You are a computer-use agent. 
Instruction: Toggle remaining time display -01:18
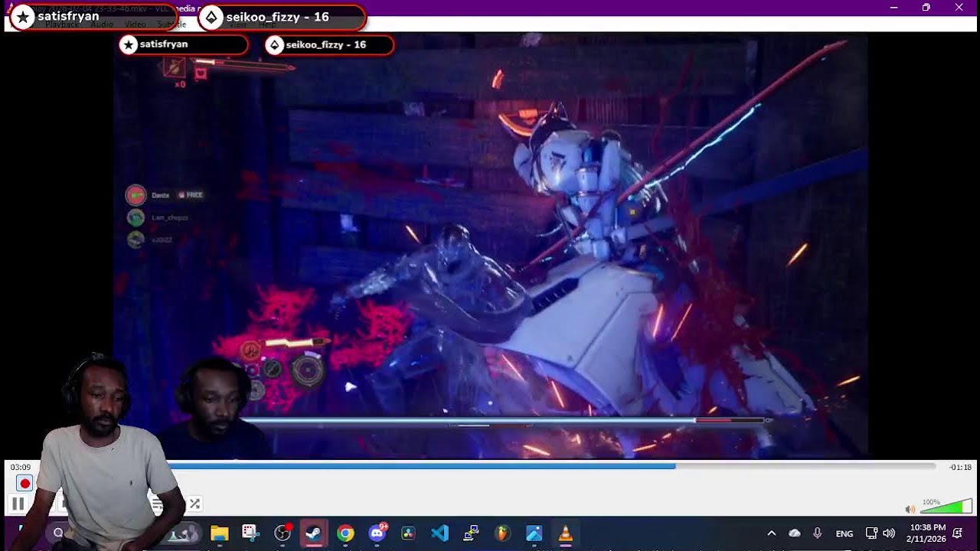coord(960,467)
